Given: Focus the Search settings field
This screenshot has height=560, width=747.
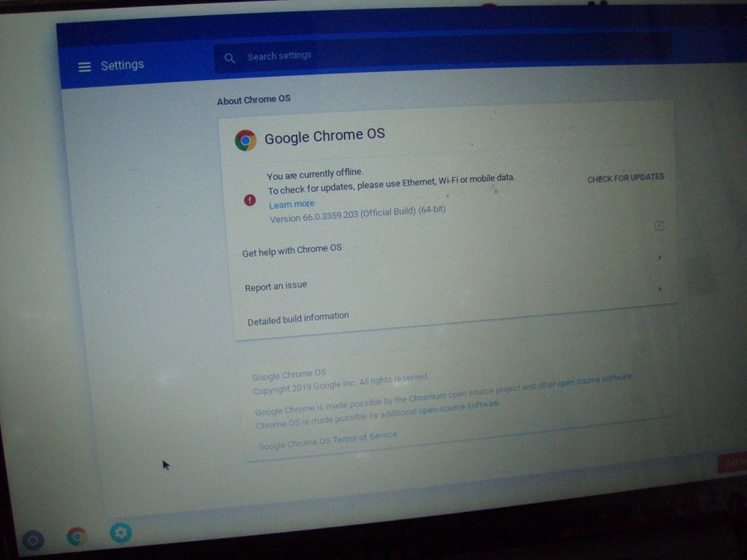Looking at the screenshot, I should pyautogui.click(x=443, y=54).
